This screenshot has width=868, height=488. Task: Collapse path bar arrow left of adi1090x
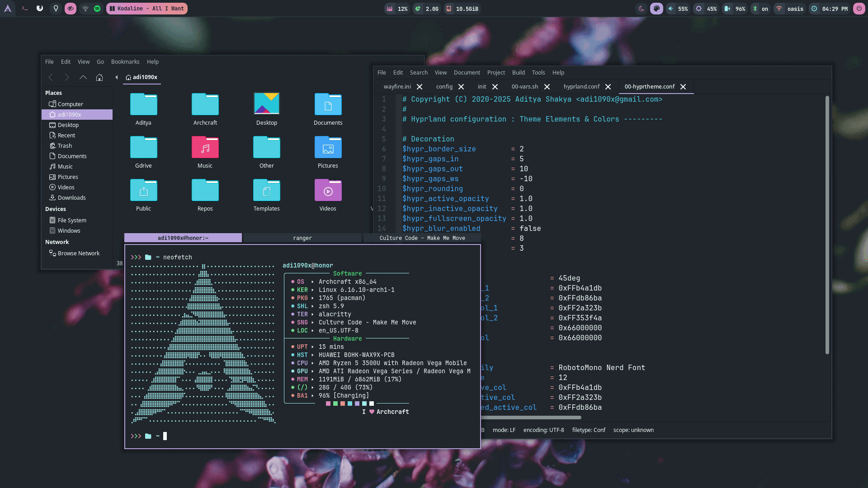[117, 77]
